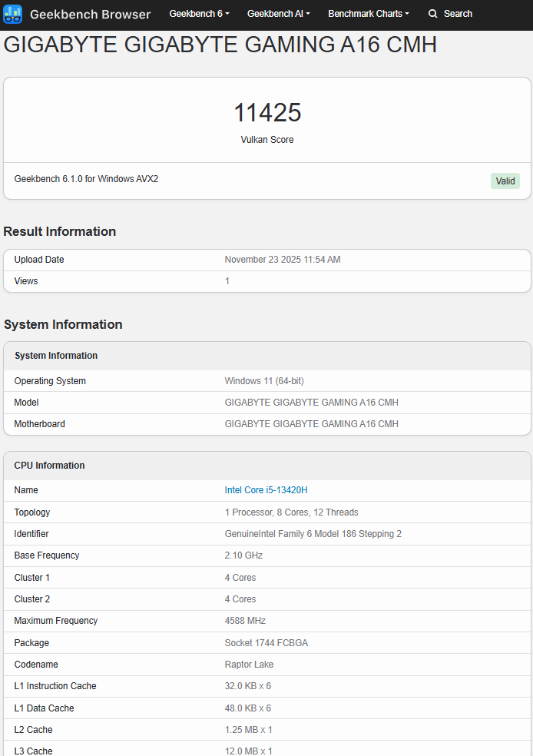Click the Socket 1744 FCBGA value
Screen dimensions: 533x756
pos(266,643)
